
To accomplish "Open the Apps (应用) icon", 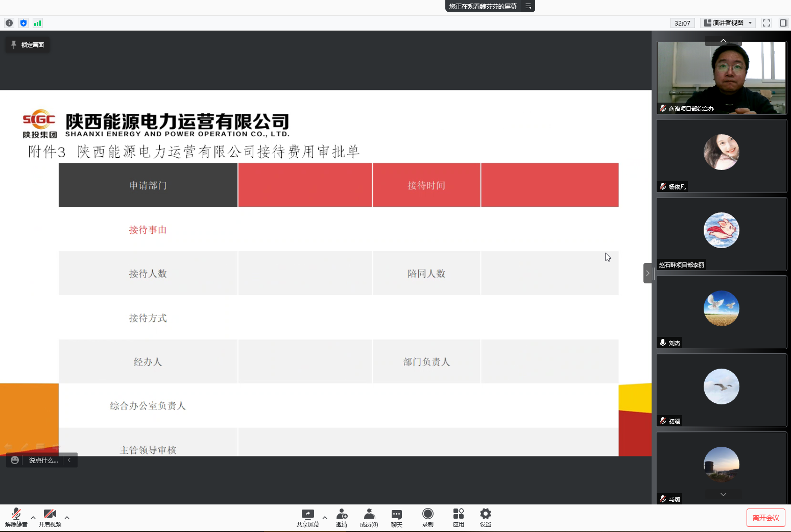I will tap(459, 517).
